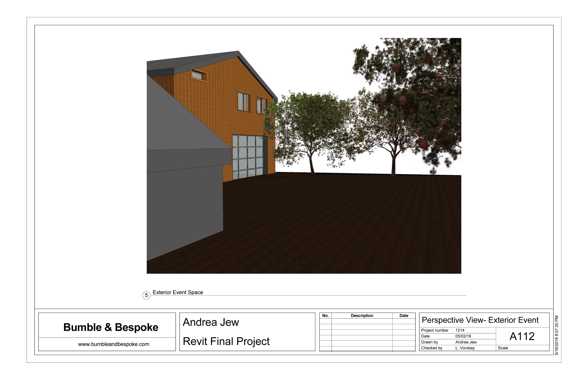Click the Date value 05/02/16
The image size is (588, 380).
pyautogui.click(x=463, y=336)
